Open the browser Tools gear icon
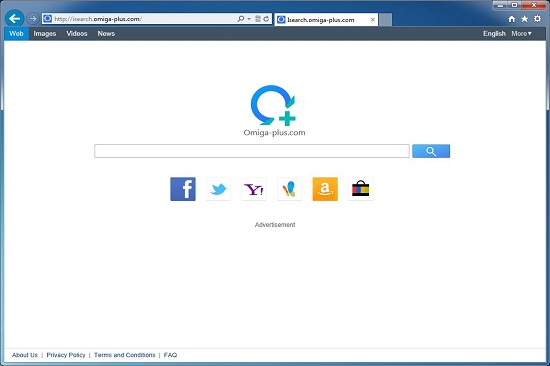Viewport: 550px width, 366px height. [x=537, y=19]
